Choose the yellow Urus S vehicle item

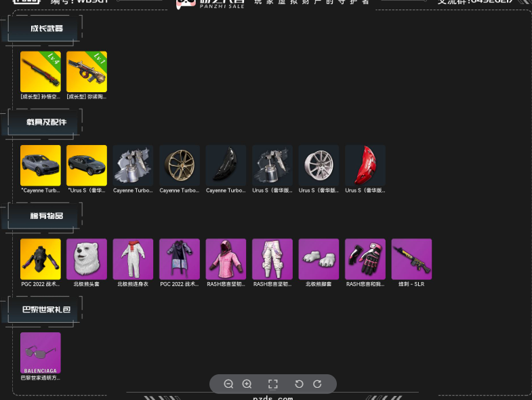coord(87,165)
